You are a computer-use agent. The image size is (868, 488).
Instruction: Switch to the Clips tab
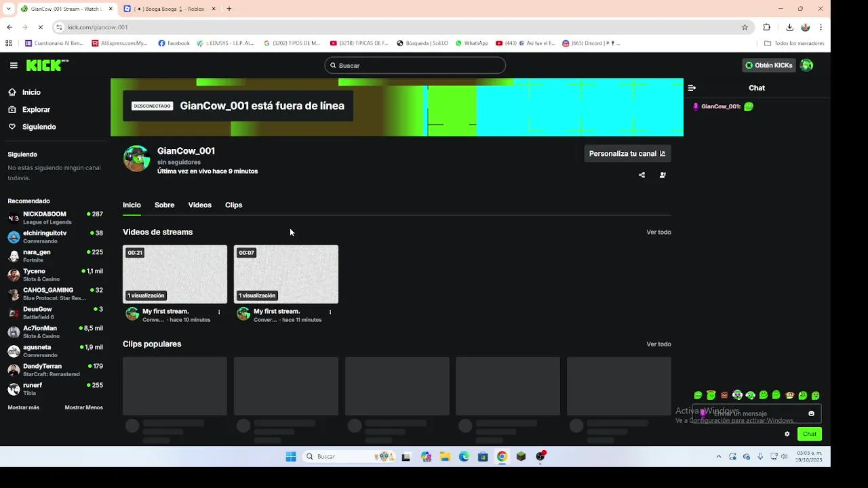[x=233, y=205]
